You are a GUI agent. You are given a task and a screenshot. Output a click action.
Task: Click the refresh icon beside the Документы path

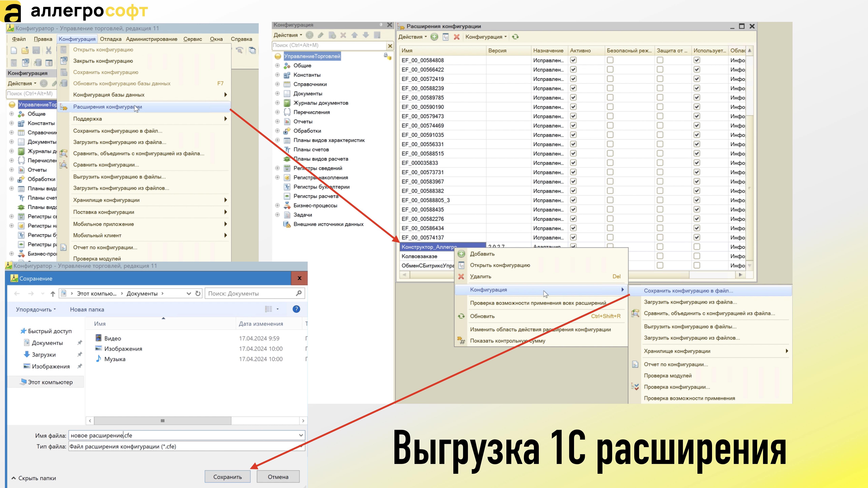tap(198, 293)
